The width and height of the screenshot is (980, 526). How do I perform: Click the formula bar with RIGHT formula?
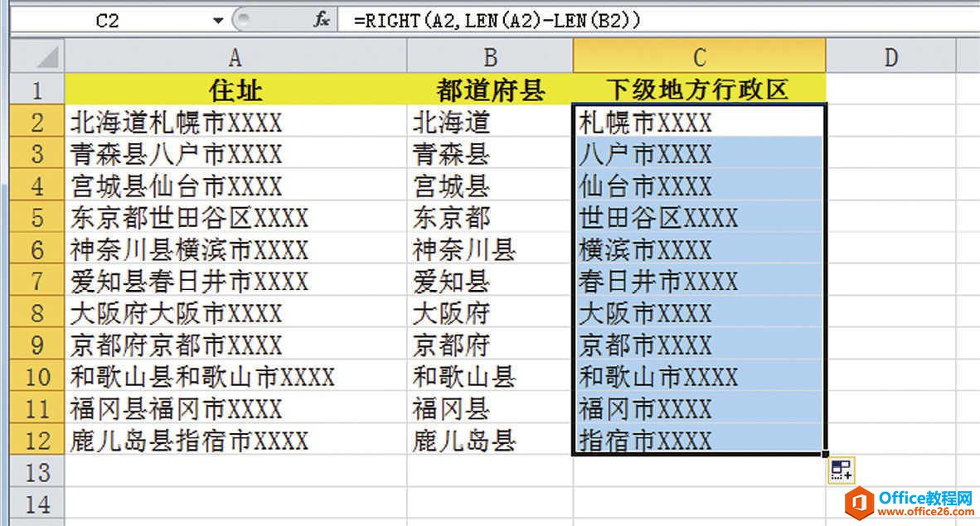coord(659,21)
